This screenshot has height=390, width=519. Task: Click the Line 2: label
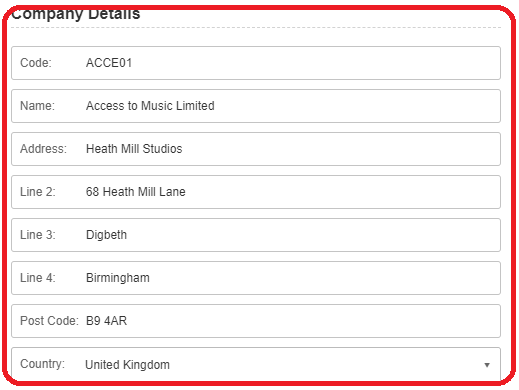click(x=38, y=192)
